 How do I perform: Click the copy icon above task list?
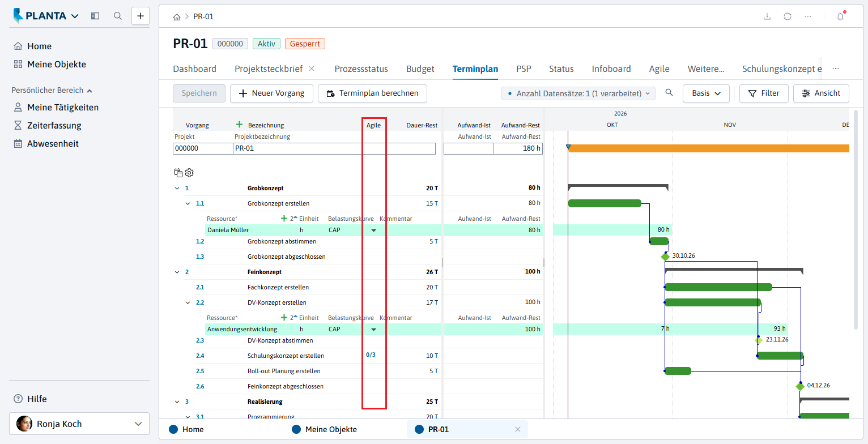pyautogui.click(x=178, y=173)
